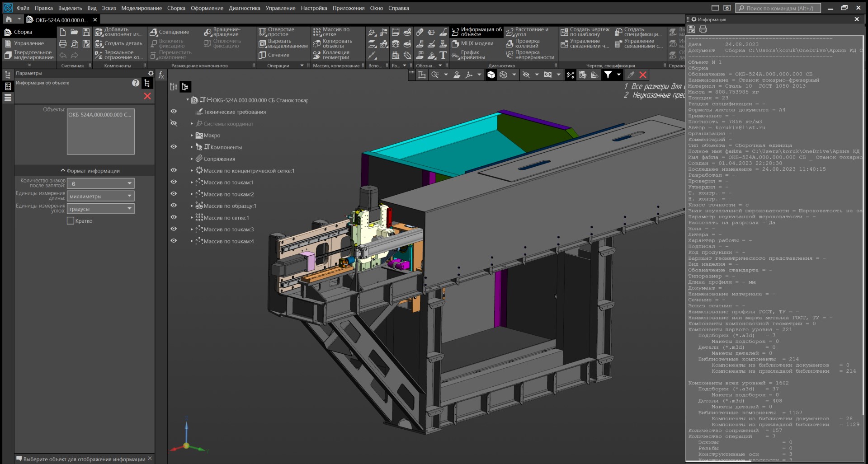Hide Технические требования via eye icon

174,112
